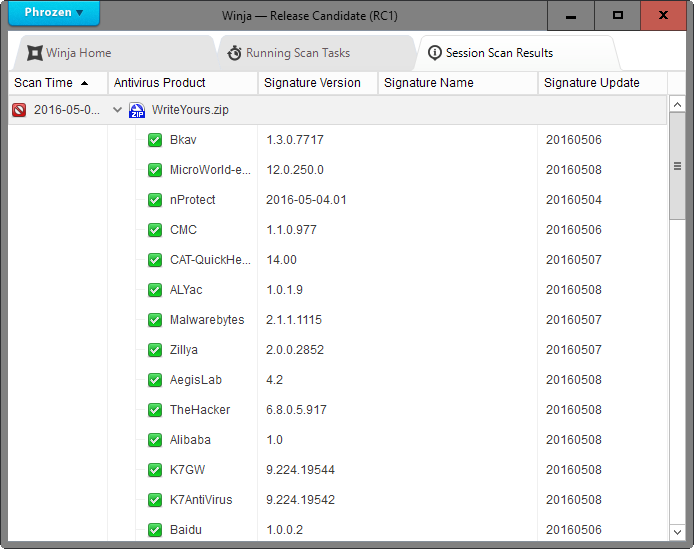Click the vertical scrollbar thumb
Viewport: 694px width, 549px height.
click(x=677, y=166)
